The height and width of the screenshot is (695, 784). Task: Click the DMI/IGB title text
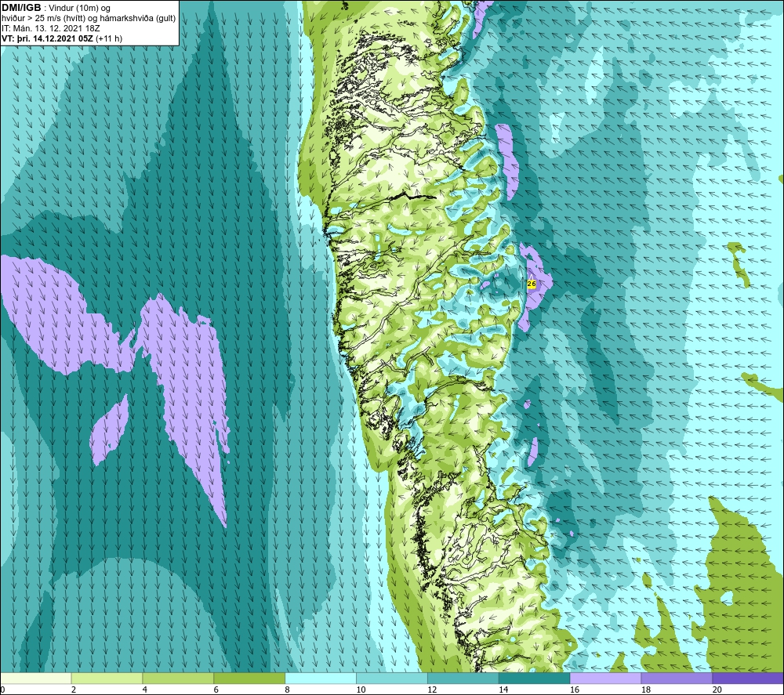(21, 8)
